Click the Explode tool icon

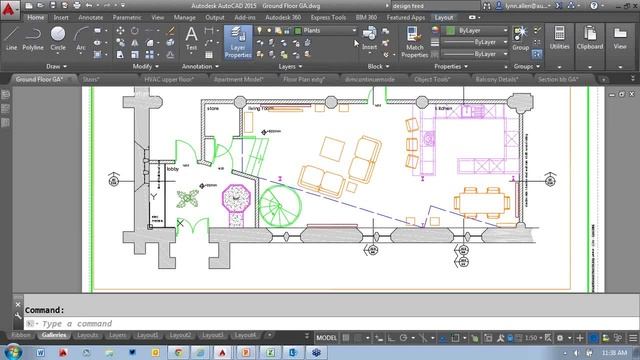point(171,42)
